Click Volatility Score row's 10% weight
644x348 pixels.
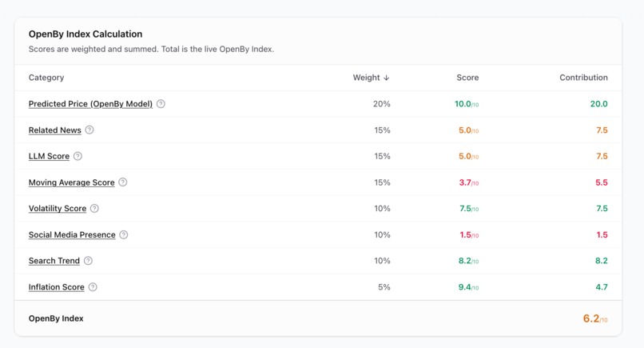(382, 209)
